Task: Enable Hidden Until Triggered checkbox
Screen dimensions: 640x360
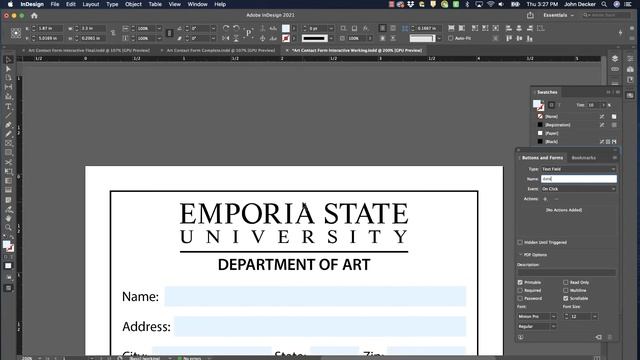Action: [520, 242]
